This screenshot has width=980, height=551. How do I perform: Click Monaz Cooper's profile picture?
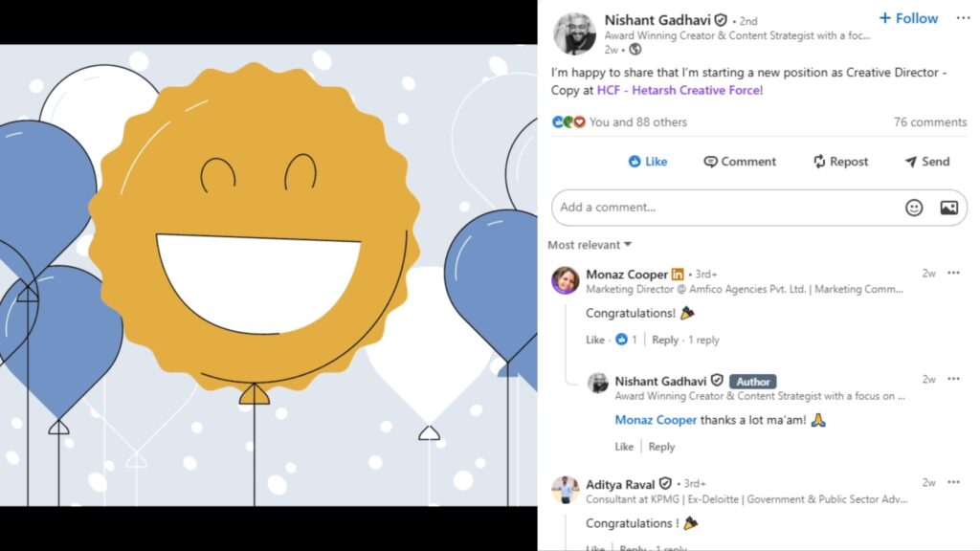click(x=566, y=280)
